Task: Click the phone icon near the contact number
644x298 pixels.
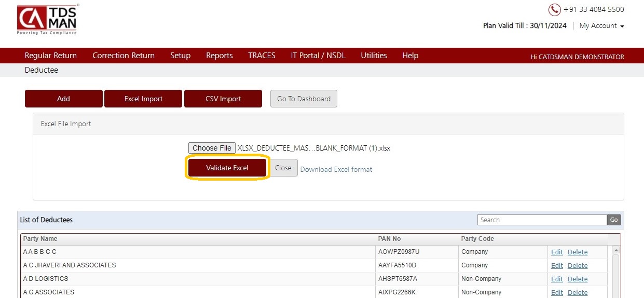Action: 554,10
